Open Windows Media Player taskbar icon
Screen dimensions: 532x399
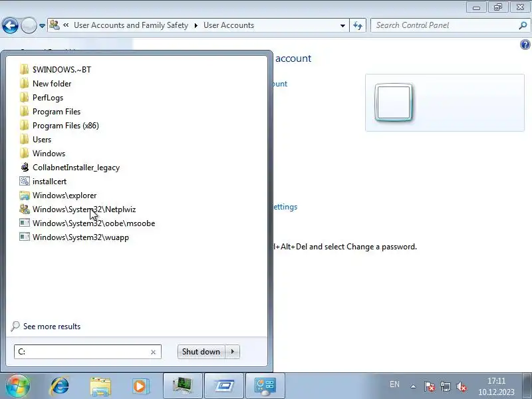point(140,386)
